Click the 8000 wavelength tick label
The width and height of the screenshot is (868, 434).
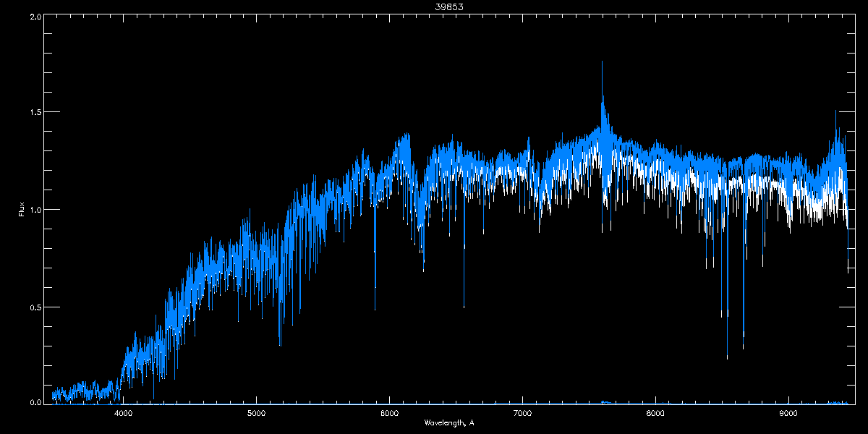pos(655,414)
